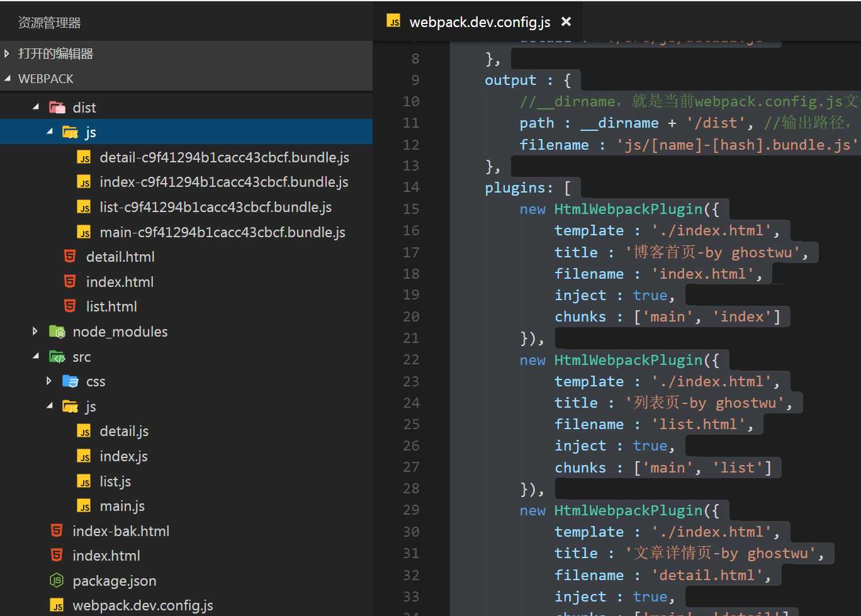
Task: Click 'detail.html' string on line 32
Action: click(707, 575)
